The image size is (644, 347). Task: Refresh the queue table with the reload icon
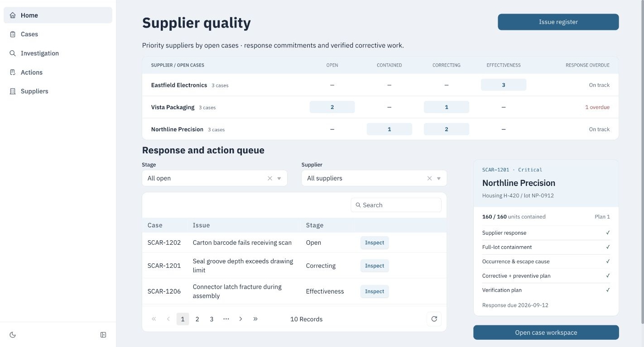pyautogui.click(x=434, y=319)
